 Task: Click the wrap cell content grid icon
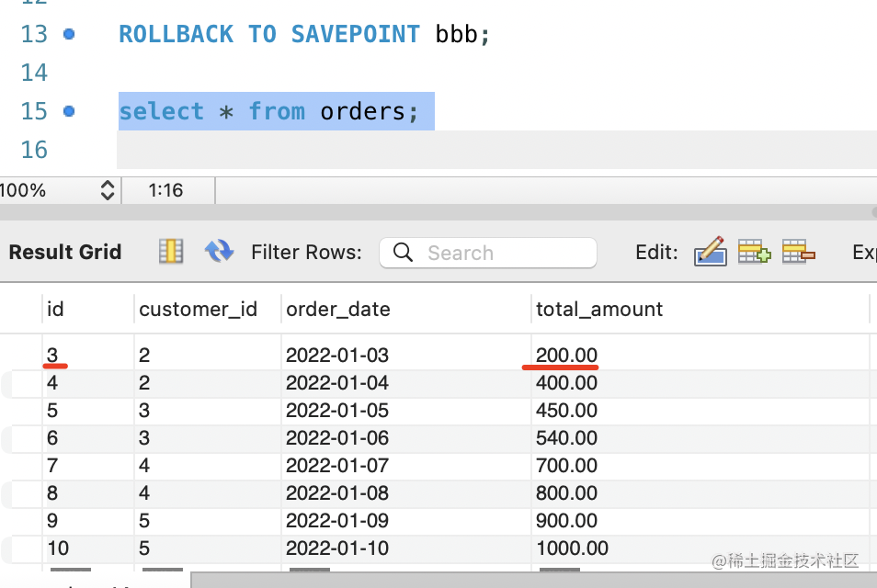tap(169, 252)
